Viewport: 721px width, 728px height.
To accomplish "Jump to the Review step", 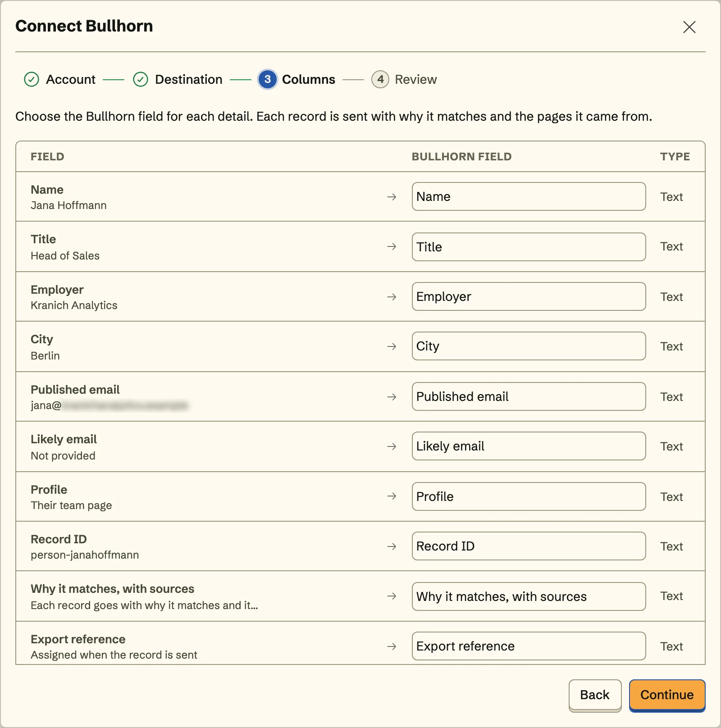I will pyautogui.click(x=404, y=79).
